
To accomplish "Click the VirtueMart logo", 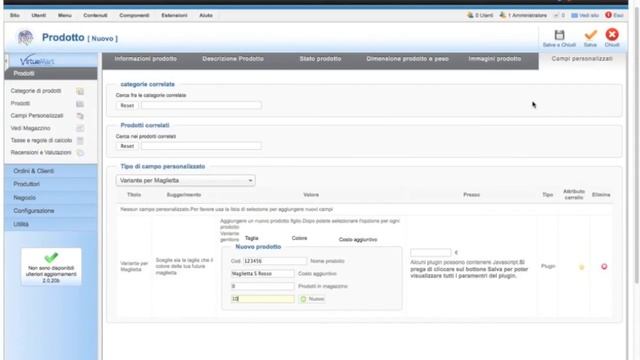I will (x=37, y=61).
